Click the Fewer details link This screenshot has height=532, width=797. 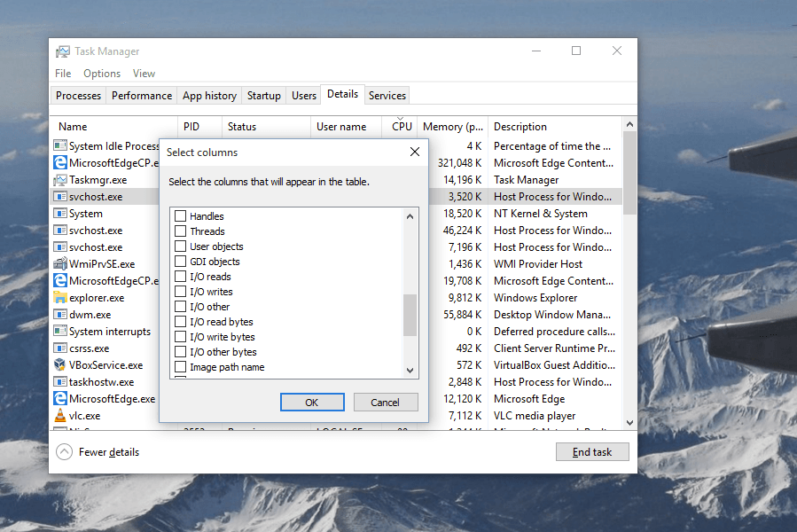[109, 451]
